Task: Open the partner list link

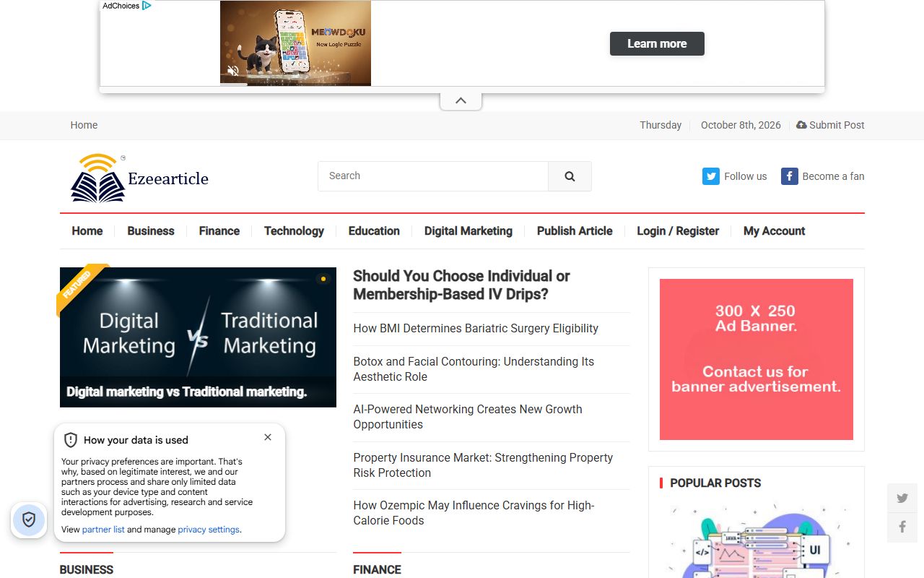Action: (103, 530)
